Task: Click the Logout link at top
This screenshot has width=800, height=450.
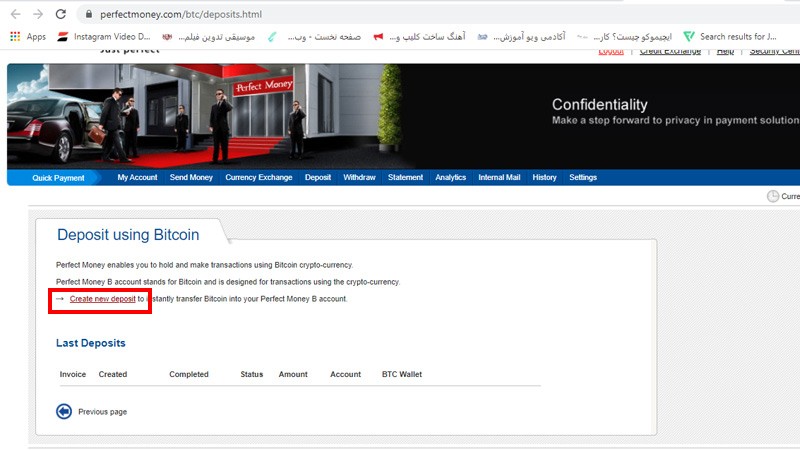Action: (x=611, y=52)
